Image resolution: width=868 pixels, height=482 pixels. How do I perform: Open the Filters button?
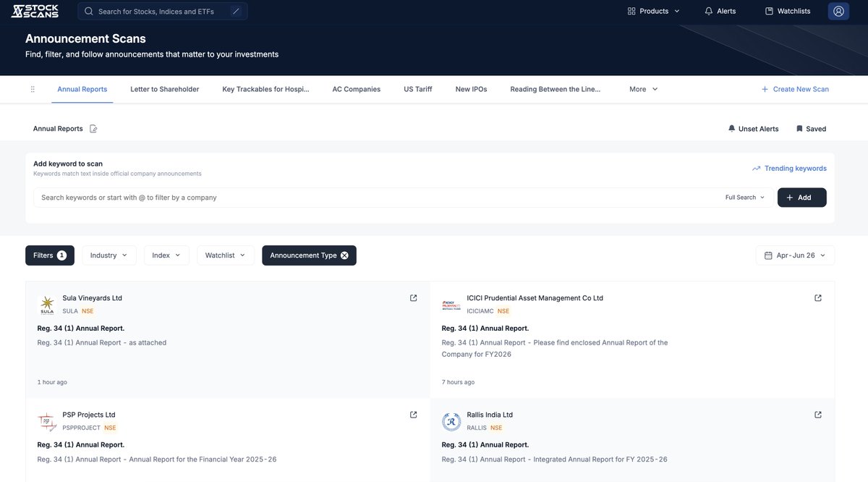(x=50, y=255)
